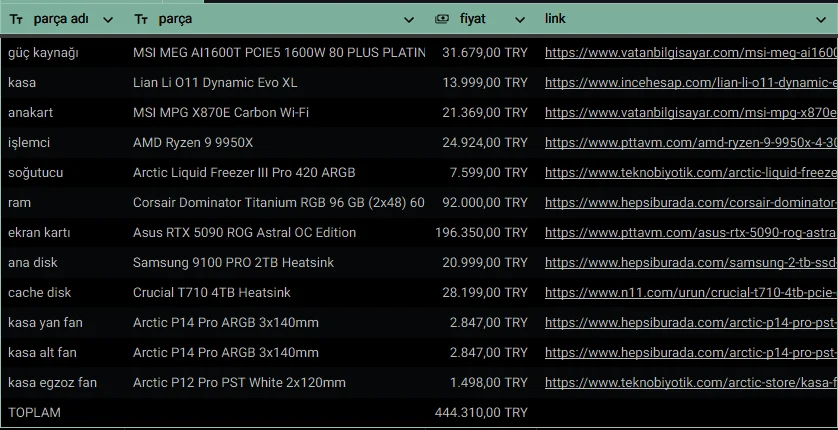Click MSI MPG X870E Carbon Wi-Fi cell
This screenshot has height=430, width=838.
pyautogui.click(x=277, y=112)
